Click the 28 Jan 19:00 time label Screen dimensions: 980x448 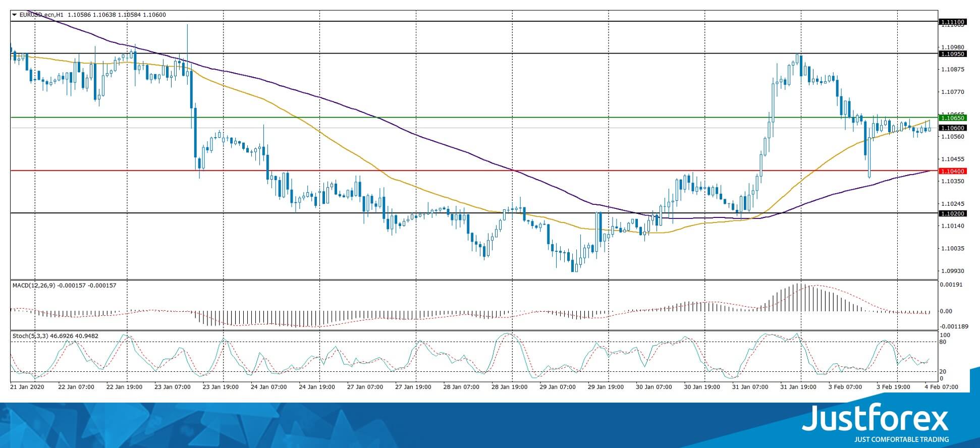[510, 387]
